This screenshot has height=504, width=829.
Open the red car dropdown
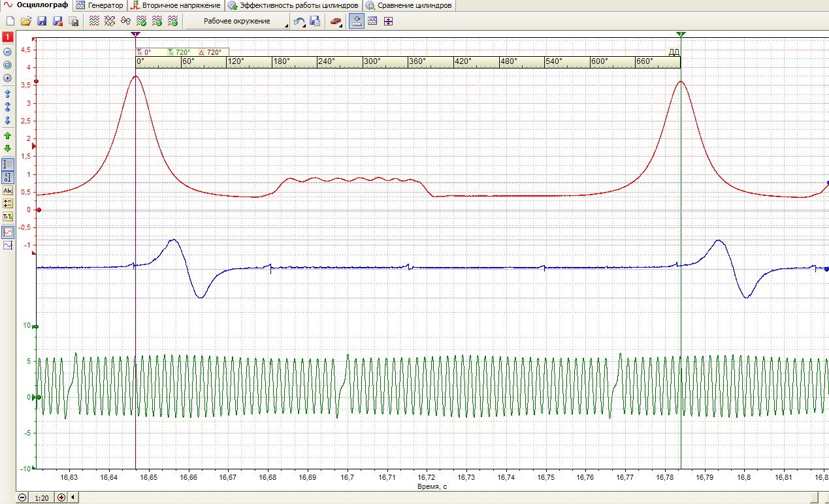point(336,22)
